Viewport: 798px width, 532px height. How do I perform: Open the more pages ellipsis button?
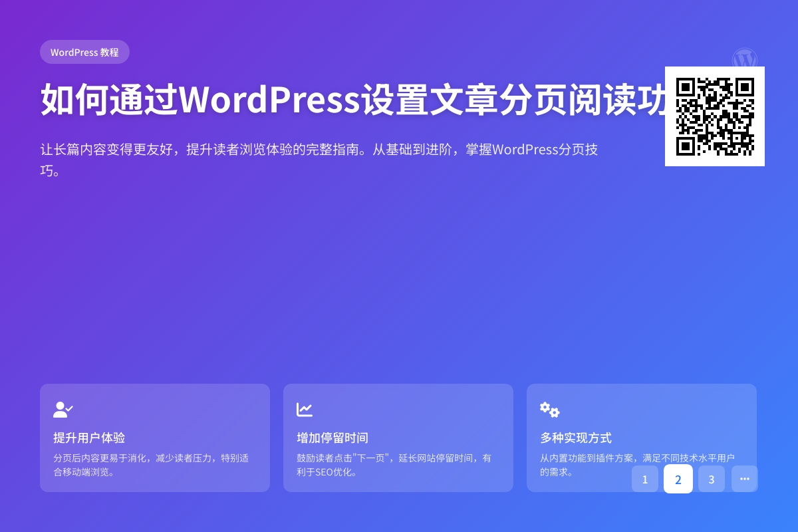[x=745, y=479]
